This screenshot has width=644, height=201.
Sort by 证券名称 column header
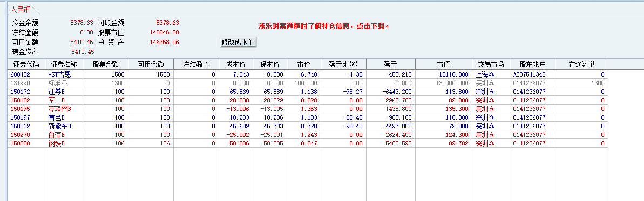click(64, 65)
